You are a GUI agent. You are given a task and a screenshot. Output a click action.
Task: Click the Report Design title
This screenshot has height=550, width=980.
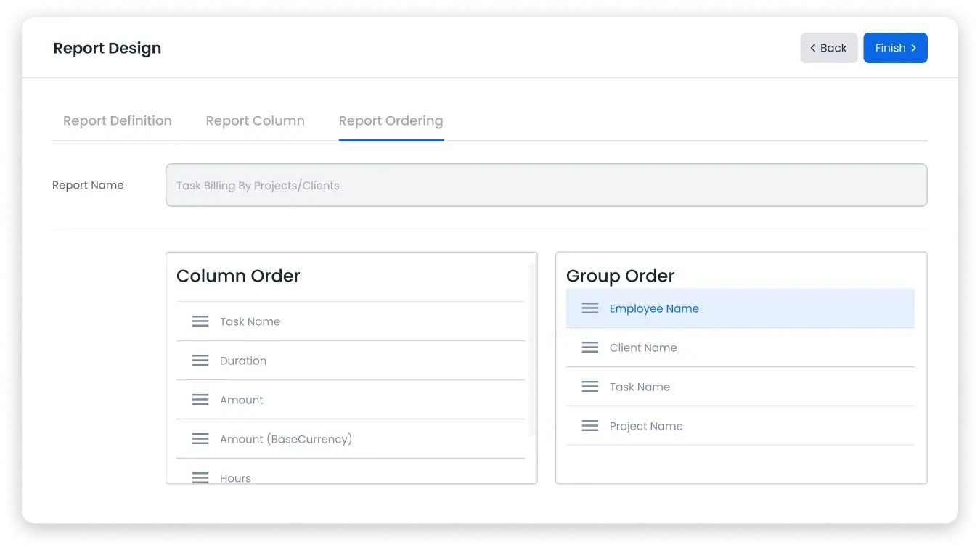(107, 49)
